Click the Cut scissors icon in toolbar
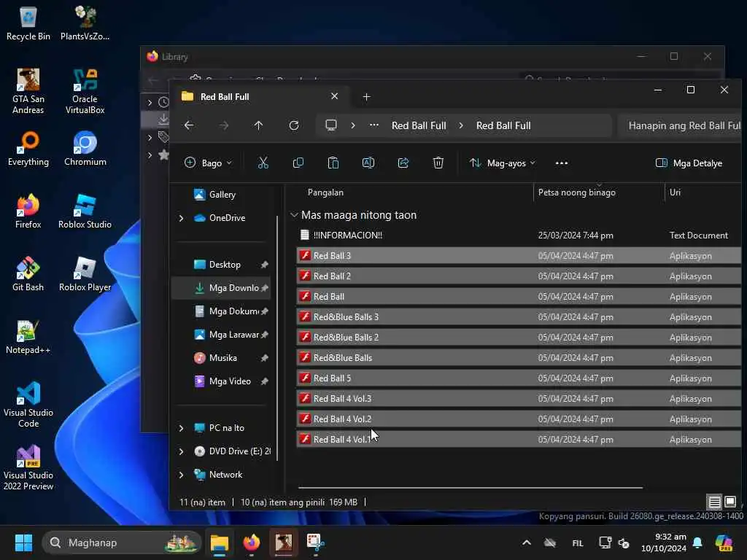 (x=263, y=163)
